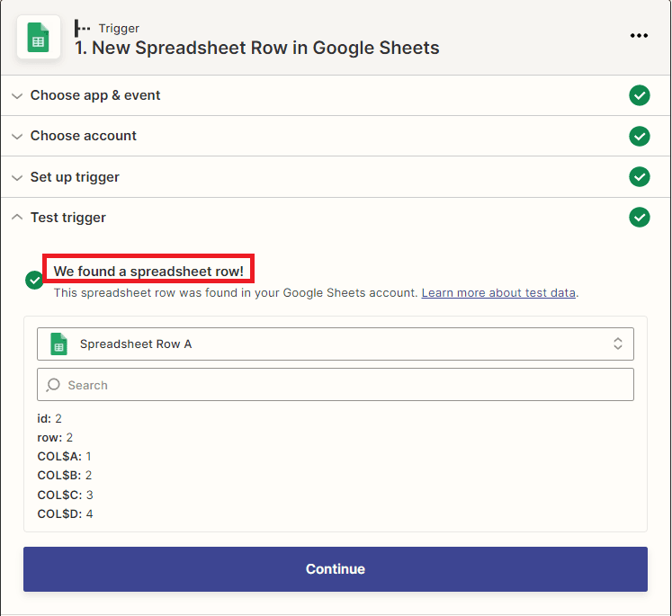Click the success check beside 'We found a spreadsheet row!'
This screenshot has width=672, height=616.
[x=34, y=281]
